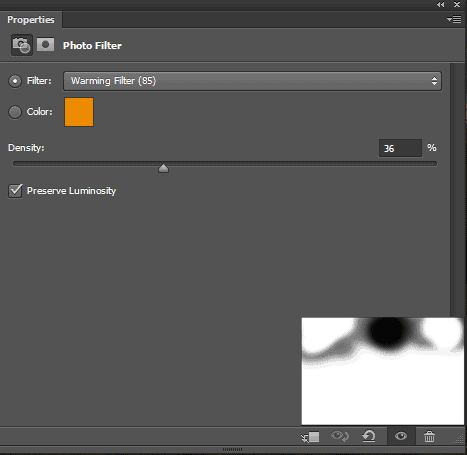Collapse panel with double arrow icon

(x=441, y=4)
